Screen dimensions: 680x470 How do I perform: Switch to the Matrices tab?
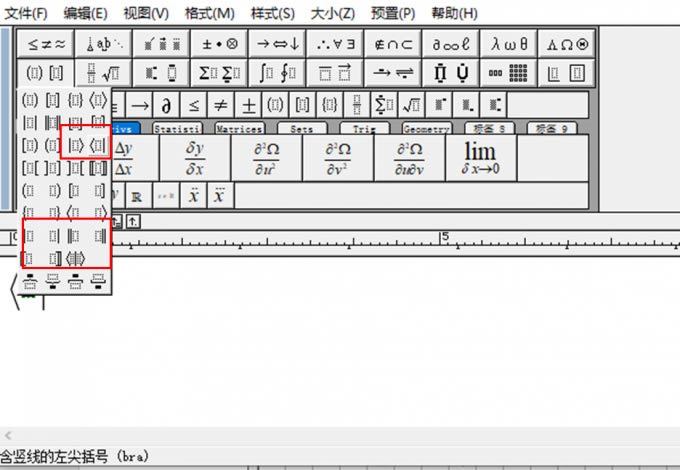pyautogui.click(x=238, y=128)
